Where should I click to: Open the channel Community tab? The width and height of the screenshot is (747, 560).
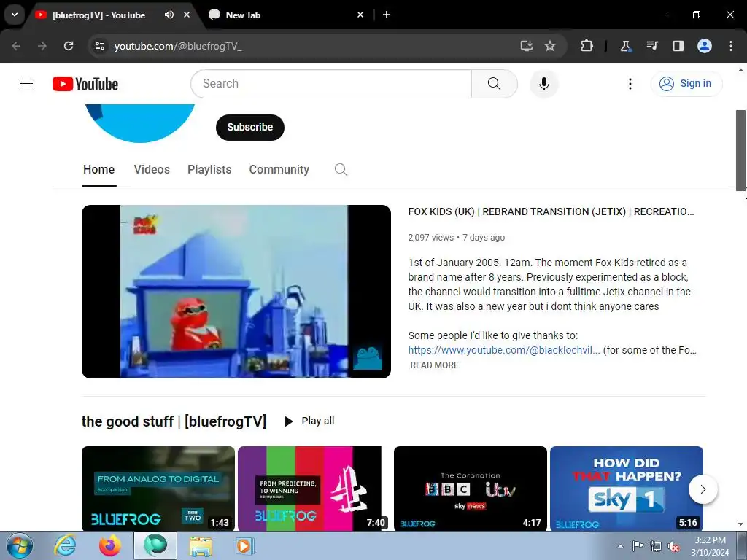coord(279,169)
